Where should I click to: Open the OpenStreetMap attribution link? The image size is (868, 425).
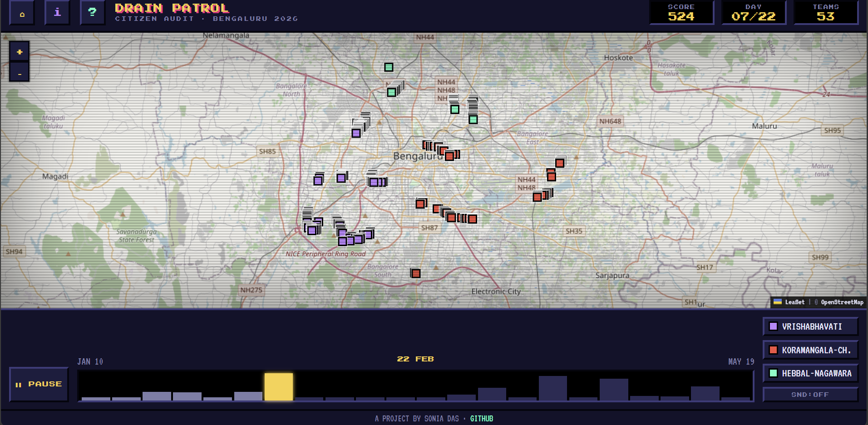coord(842,302)
